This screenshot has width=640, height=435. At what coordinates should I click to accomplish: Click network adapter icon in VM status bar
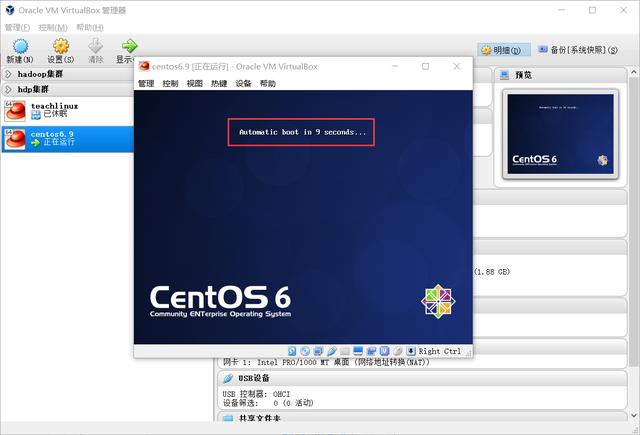(318, 351)
